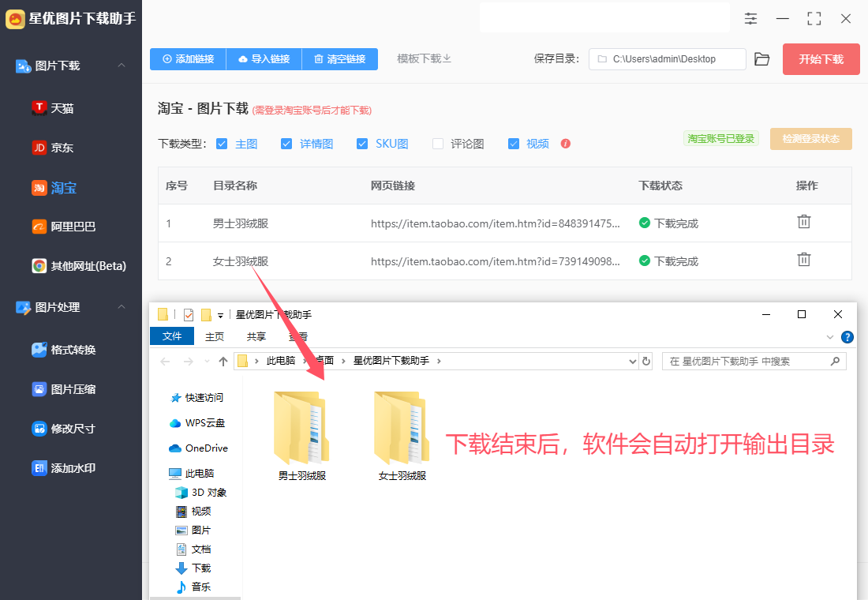Click the 导入链接 button
This screenshot has width=868, height=600.
264,59
